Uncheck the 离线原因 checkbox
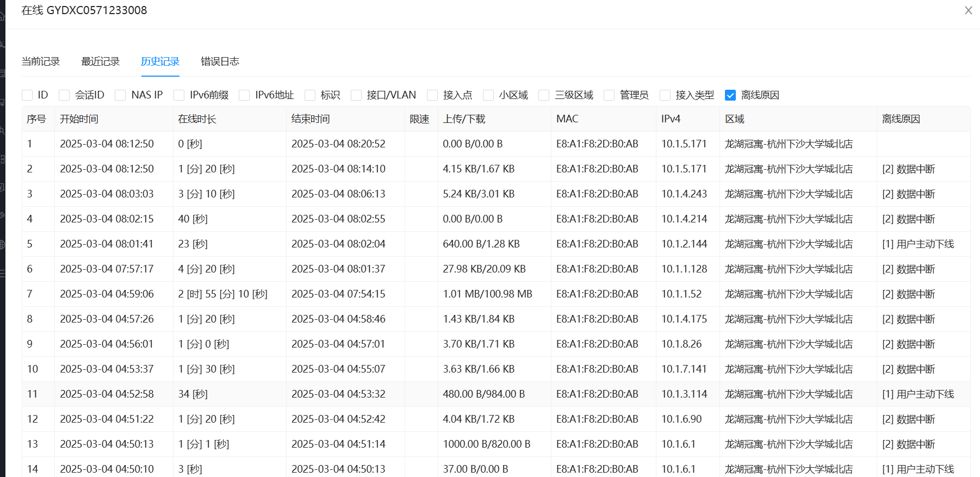Screen dimensions: 980x477 (730, 95)
